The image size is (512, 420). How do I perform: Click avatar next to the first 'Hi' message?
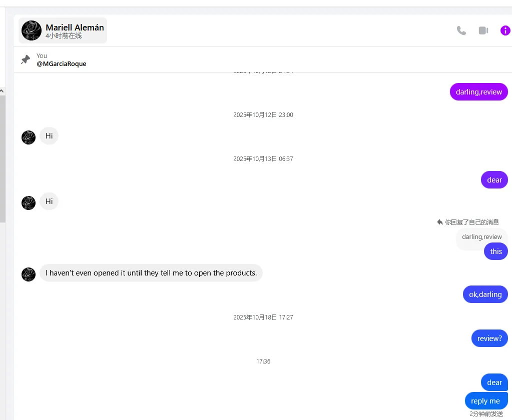pos(29,137)
